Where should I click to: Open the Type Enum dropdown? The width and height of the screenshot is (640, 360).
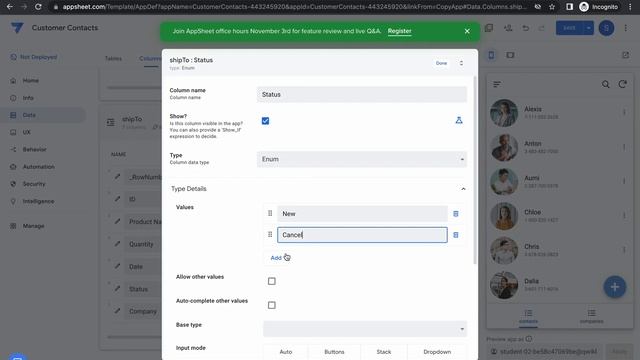[362, 159]
